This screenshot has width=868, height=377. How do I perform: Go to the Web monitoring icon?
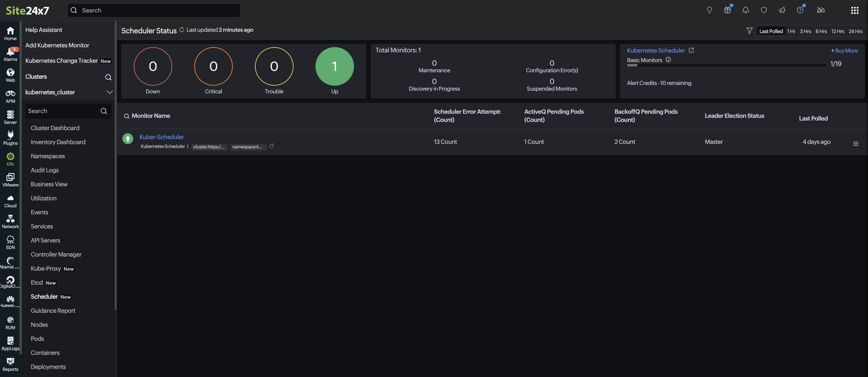[10, 75]
